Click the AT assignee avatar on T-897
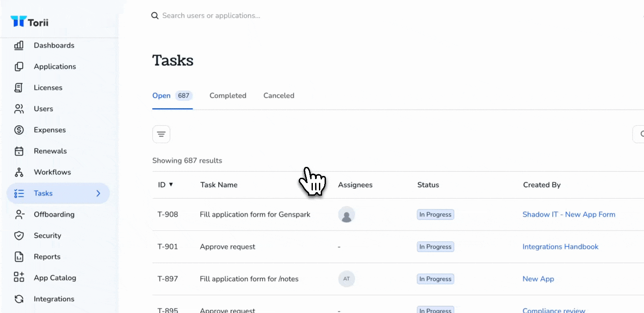Viewport: 644px width, 313px height. (x=346, y=279)
